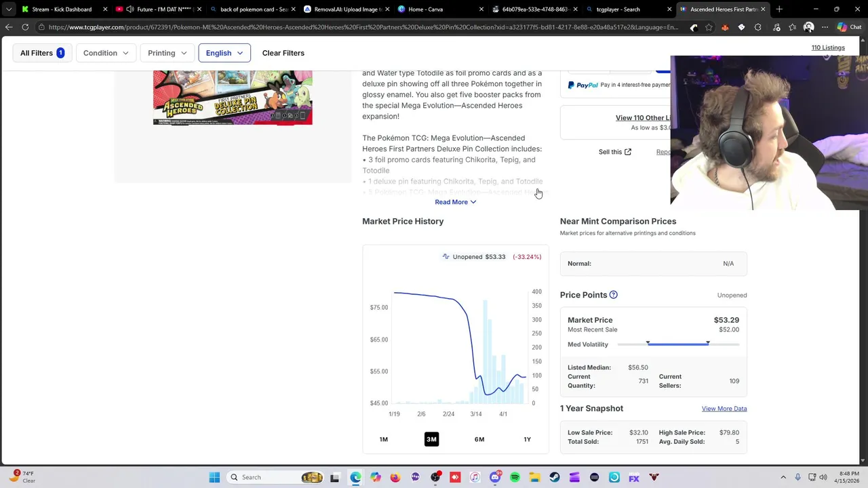Viewport: 868px width, 488px height.
Task: Open the Windows Start menu
Action: 214,477
